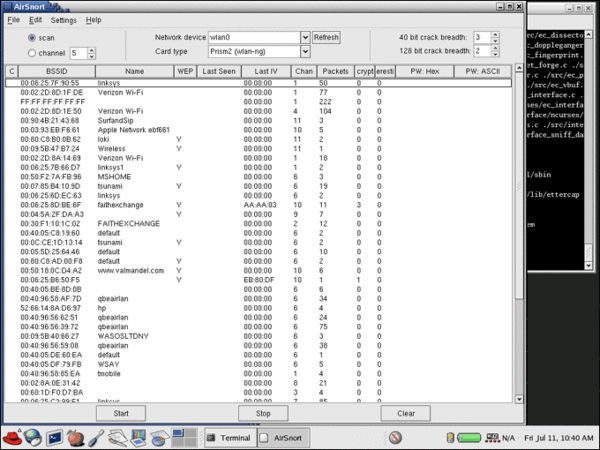600x450 pixels.
Task: Click the network list scroll down arrow
Action: (x=519, y=399)
